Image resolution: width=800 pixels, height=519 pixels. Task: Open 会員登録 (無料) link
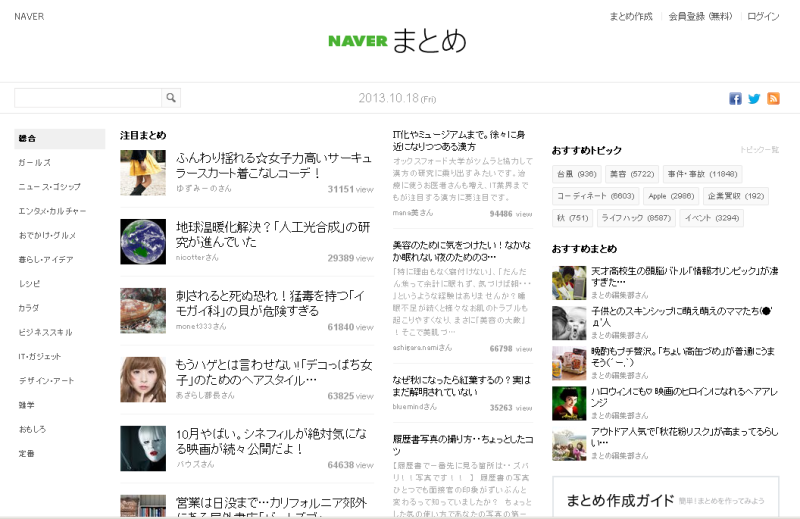tap(700, 16)
